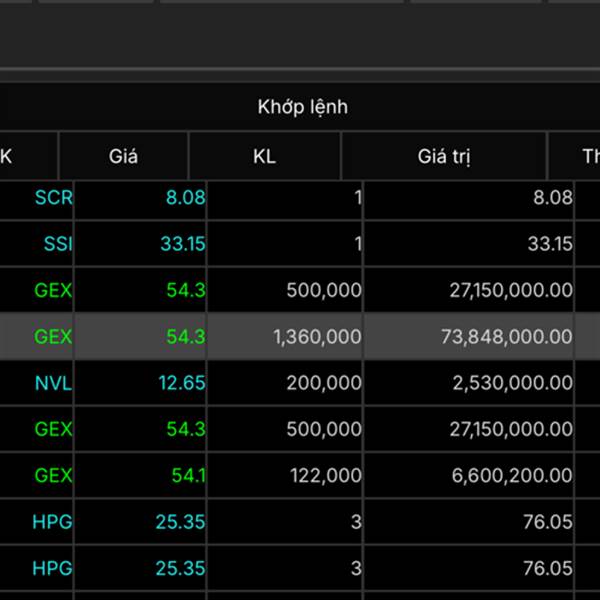Click GEX ticker in the highlighted row
The image size is (600, 600).
(x=53, y=337)
